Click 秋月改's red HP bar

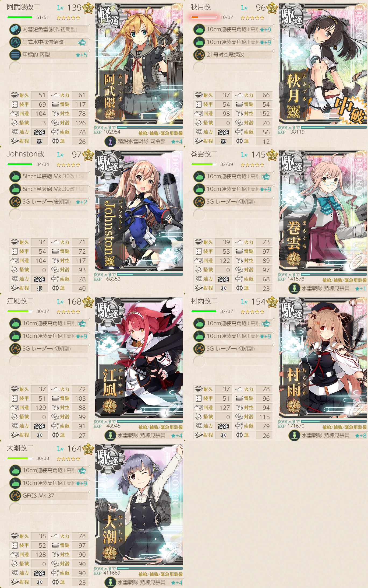[204, 17]
